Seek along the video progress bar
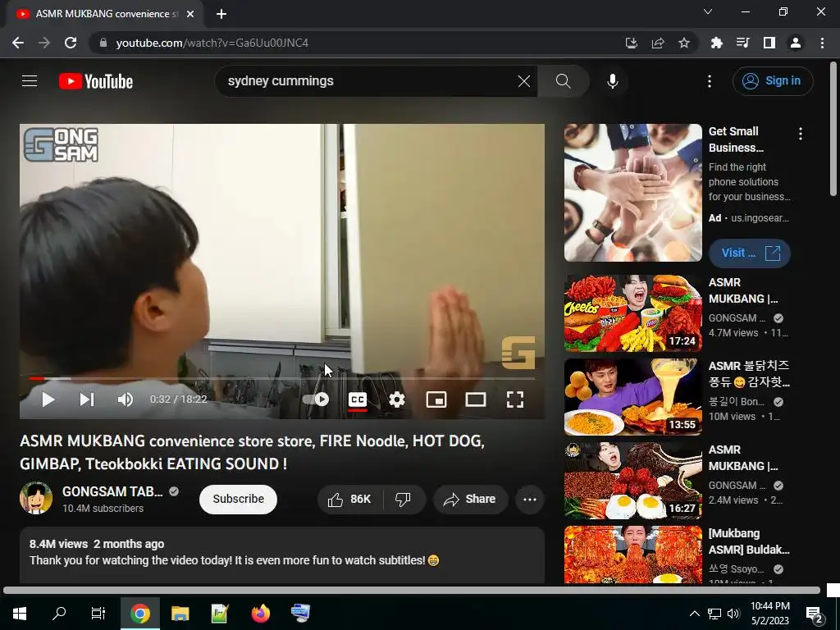This screenshot has height=630, width=840. pyautogui.click(x=282, y=378)
